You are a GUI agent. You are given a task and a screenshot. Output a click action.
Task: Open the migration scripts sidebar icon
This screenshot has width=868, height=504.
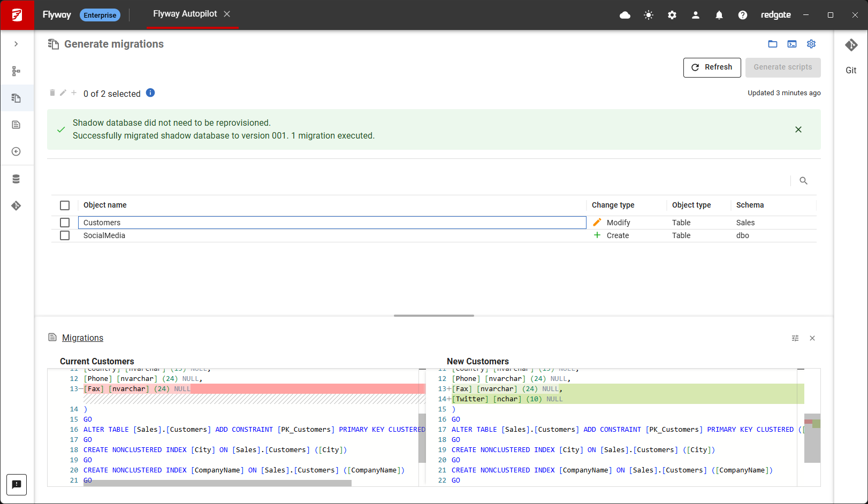16,125
